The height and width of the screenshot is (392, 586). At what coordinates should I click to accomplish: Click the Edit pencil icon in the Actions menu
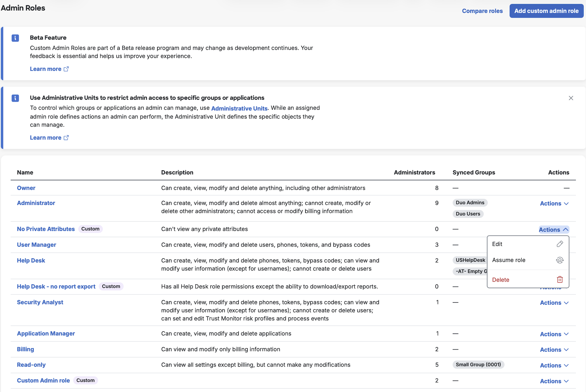click(560, 244)
